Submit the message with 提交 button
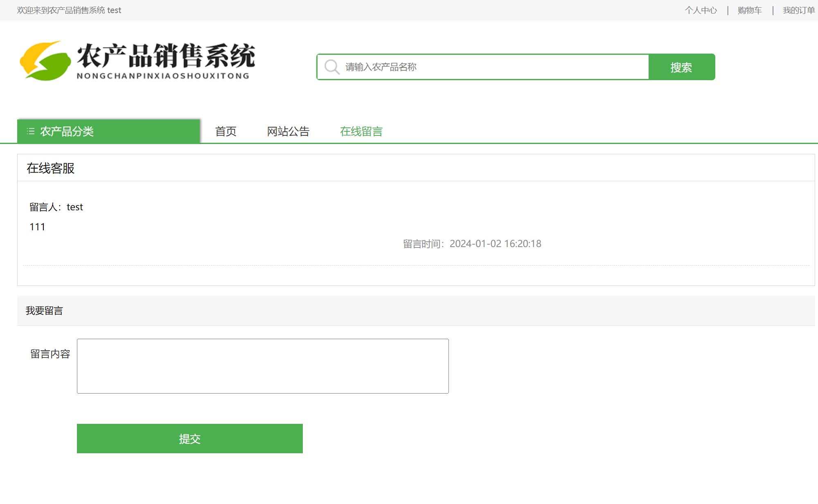Image resolution: width=818 pixels, height=504 pixels. click(189, 438)
